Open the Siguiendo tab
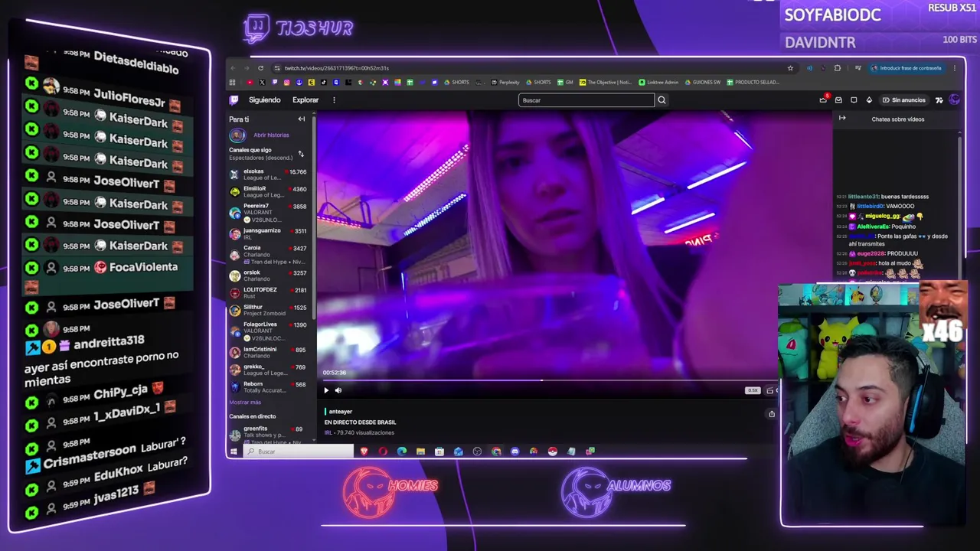 [265, 99]
